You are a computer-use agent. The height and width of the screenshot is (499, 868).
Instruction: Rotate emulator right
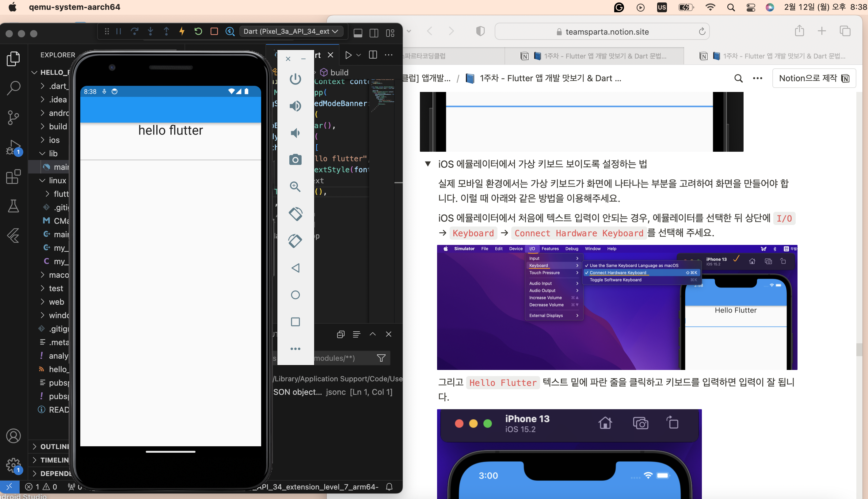[295, 241]
